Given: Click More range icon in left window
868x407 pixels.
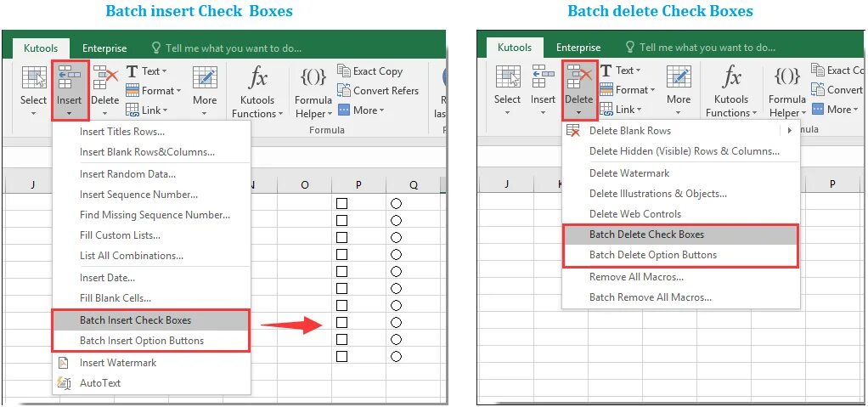Looking at the screenshot, I should coord(205,77).
